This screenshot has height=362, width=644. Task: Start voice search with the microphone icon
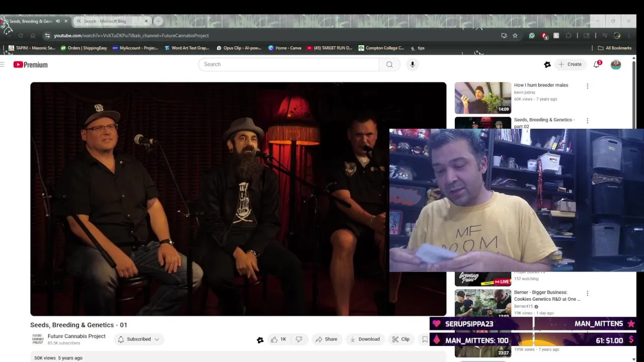[412, 64]
